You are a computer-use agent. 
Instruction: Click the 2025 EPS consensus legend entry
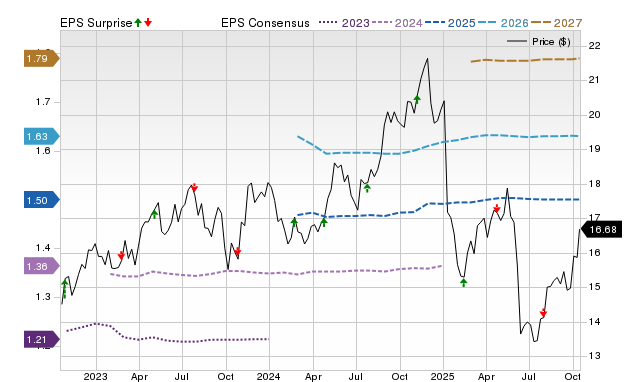pyautogui.click(x=450, y=23)
